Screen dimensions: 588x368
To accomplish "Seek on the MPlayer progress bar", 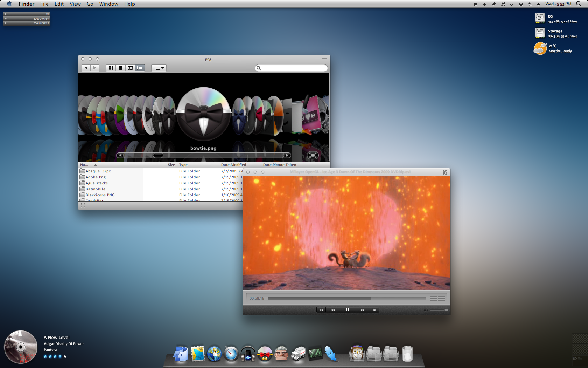I will [x=346, y=298].
